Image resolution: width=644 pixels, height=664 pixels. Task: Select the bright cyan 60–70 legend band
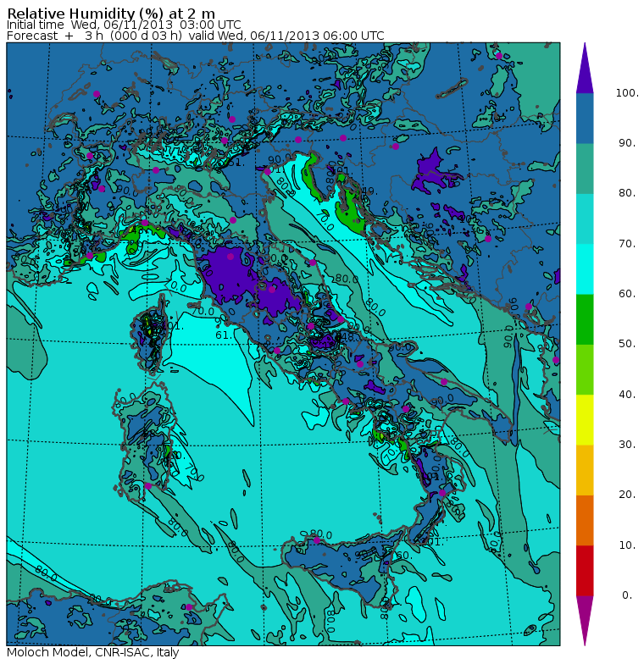585,269
